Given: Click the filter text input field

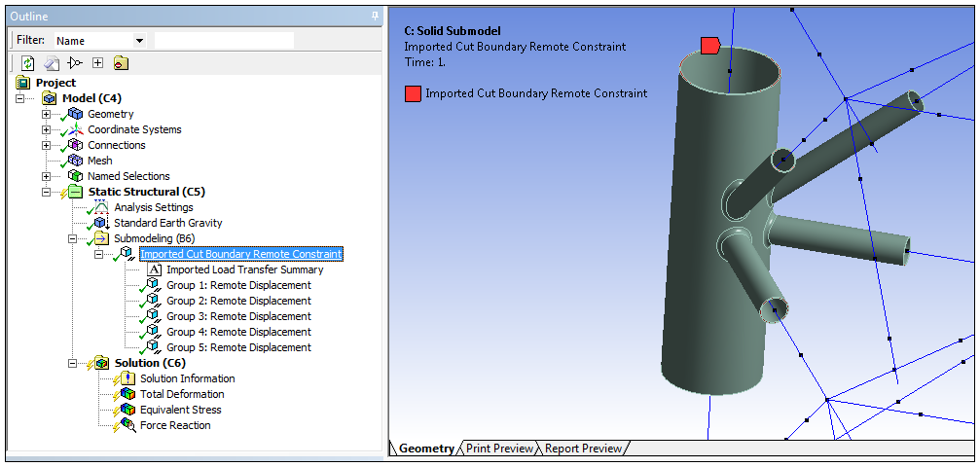Looking at the screenshot, I should click(x=224, y=41).
